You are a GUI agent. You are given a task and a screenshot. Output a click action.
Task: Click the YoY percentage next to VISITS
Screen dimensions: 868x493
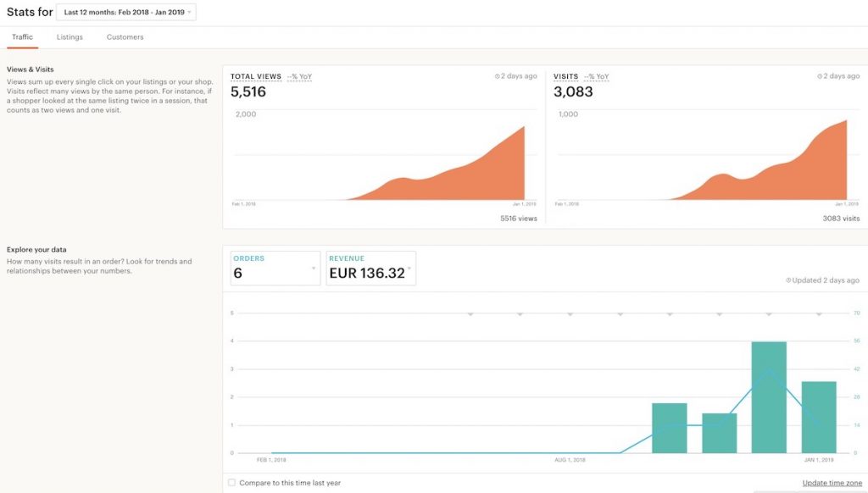[x=596, y=76]
